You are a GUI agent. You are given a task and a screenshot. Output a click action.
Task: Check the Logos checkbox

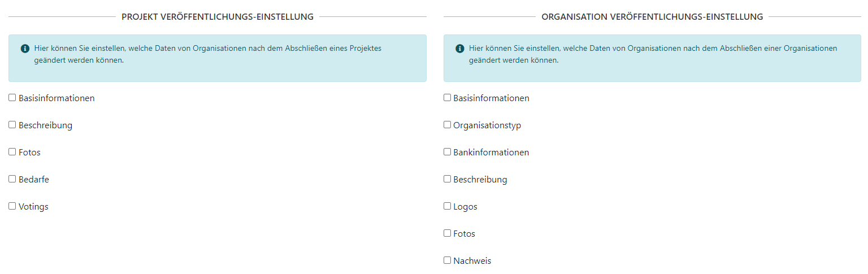point(447,206)
